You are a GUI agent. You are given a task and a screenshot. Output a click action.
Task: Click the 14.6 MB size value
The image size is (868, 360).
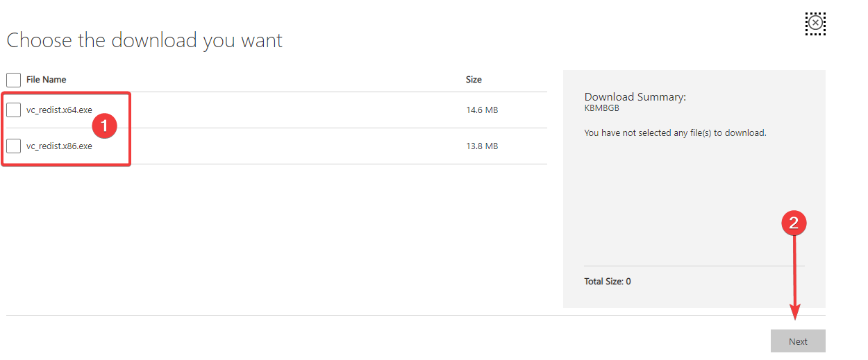pyautogui.click(x=482, y=110)
